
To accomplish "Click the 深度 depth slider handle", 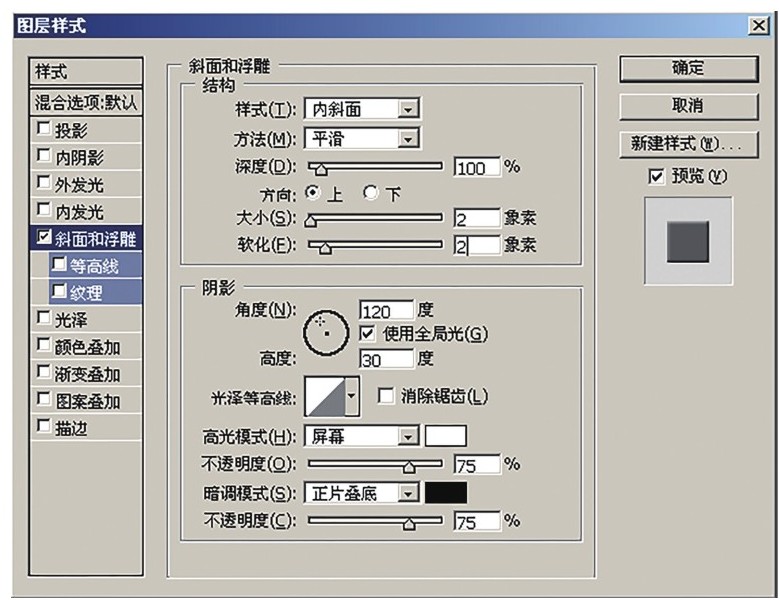I will tap(321, 170).
